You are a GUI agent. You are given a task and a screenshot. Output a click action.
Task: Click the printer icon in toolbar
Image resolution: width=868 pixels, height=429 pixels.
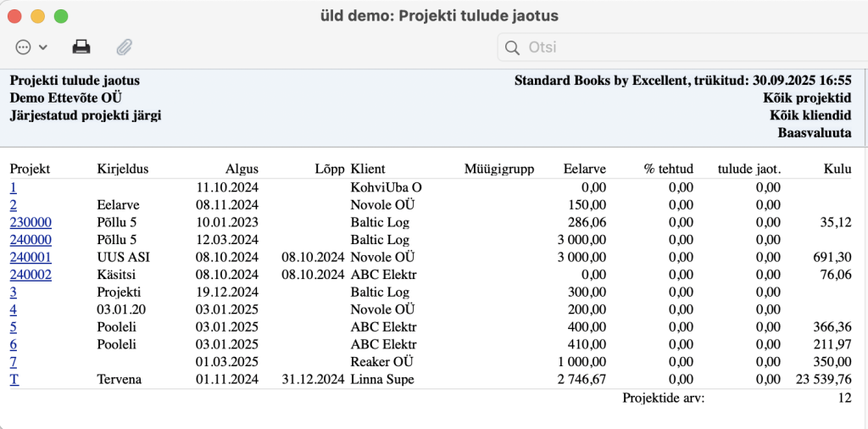tap(81, 47)
